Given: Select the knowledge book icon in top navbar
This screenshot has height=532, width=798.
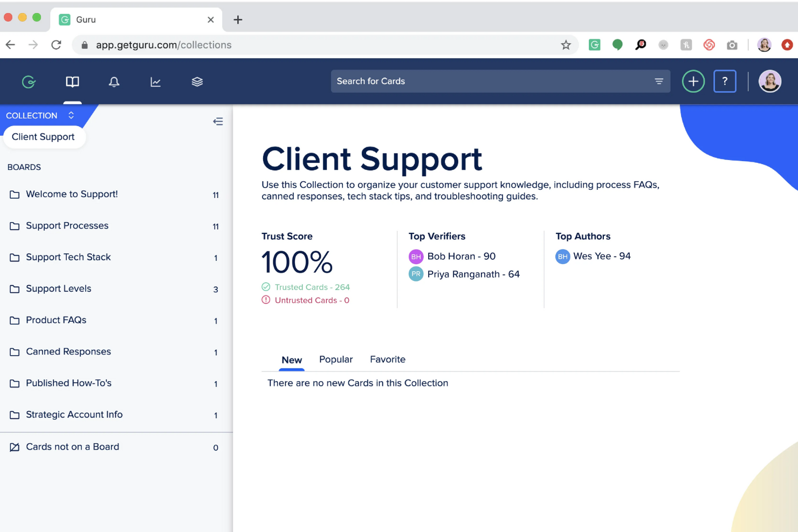Looking at the screenshot, I should [x=72, y=81].
